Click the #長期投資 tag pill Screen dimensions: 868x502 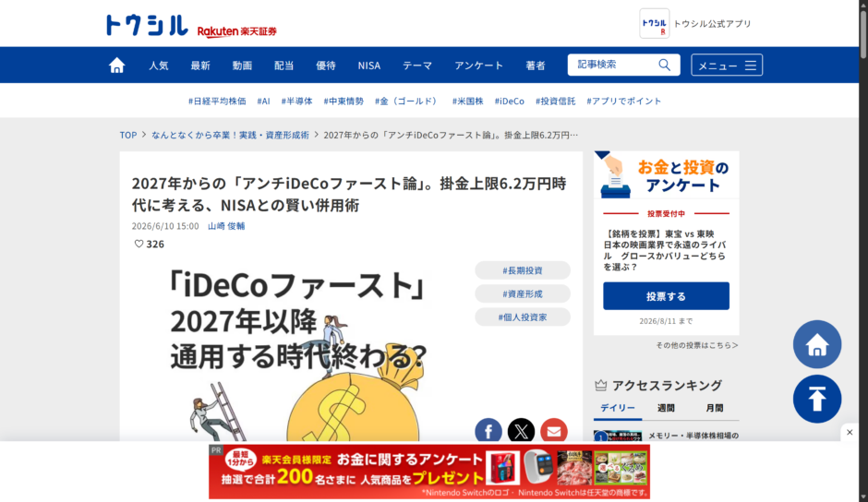pyautogui.click(x=523, y=270)
